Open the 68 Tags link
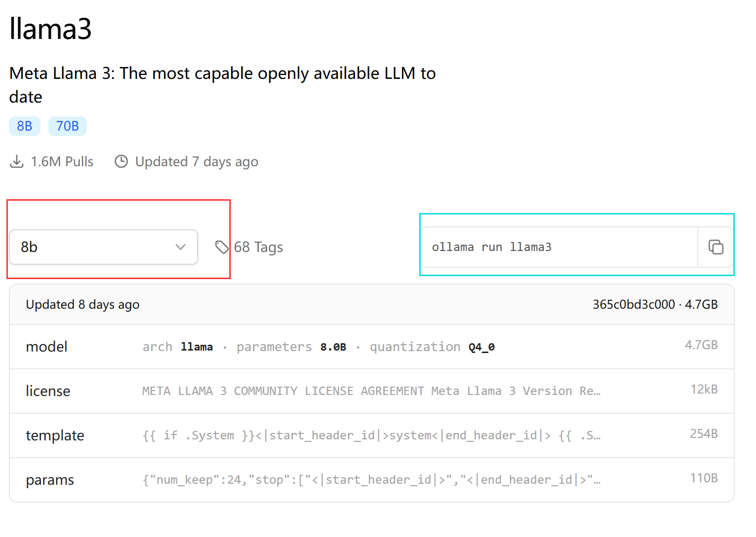This screenshot has width=756, height=537. click(258, 247)
